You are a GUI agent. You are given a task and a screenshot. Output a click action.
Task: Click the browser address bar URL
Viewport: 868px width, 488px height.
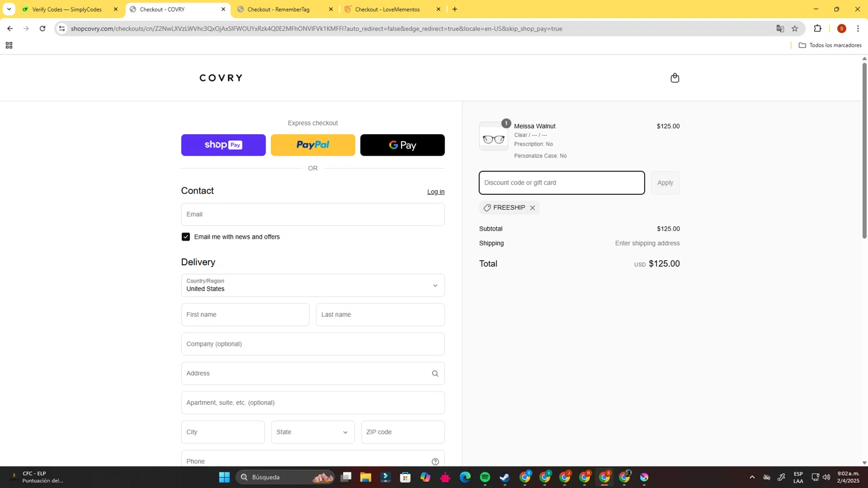(x=316, y=28)
